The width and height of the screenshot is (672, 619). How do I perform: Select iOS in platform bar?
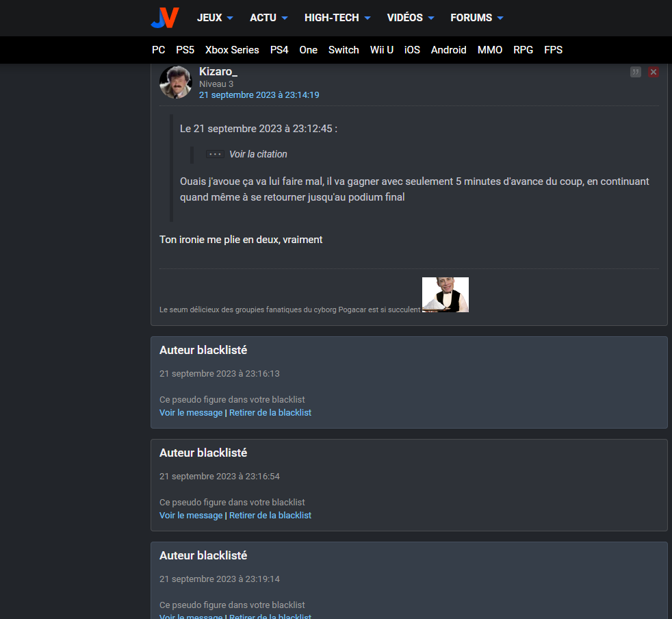pos(412,50)
